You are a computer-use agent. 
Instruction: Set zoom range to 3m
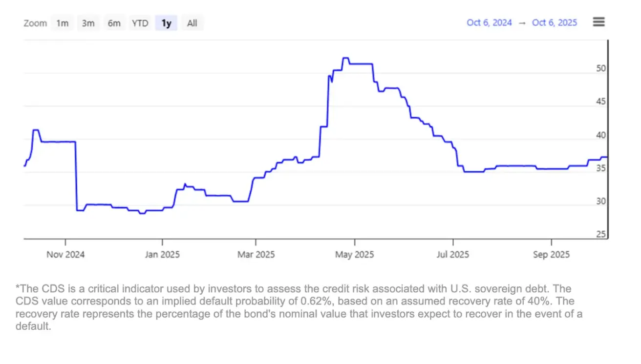point(88,23)
